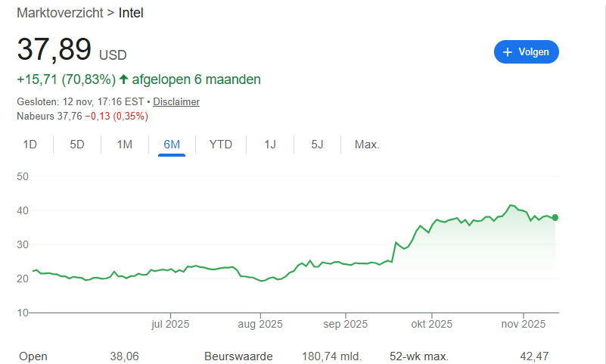Image resolution: width=606 pixels, height=364 pixels.
Task: Click the Beurswaarde statistic label
Action: click(238, 356)
